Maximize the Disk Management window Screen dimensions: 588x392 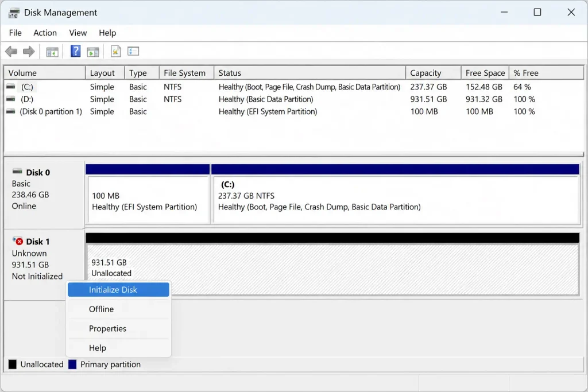(537, 13)
